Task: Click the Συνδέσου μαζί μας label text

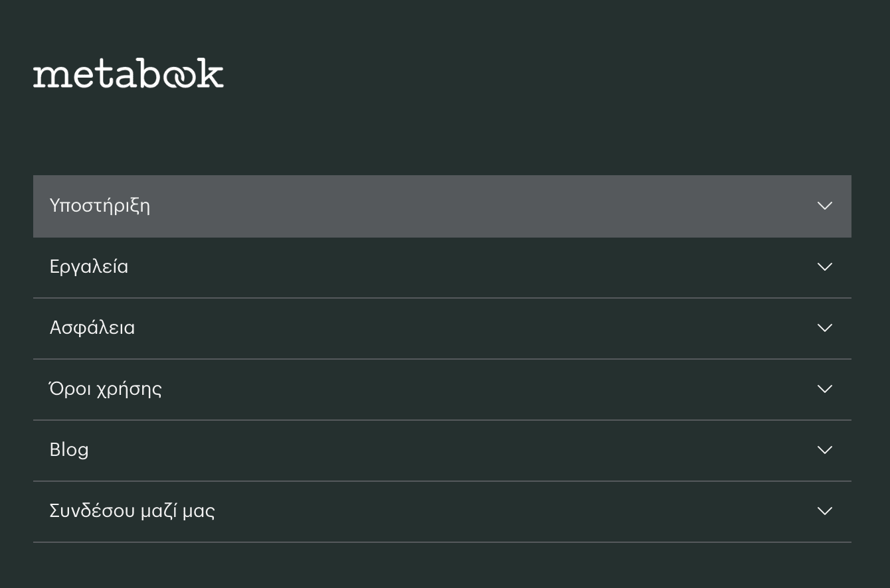Action: (132, 511)
